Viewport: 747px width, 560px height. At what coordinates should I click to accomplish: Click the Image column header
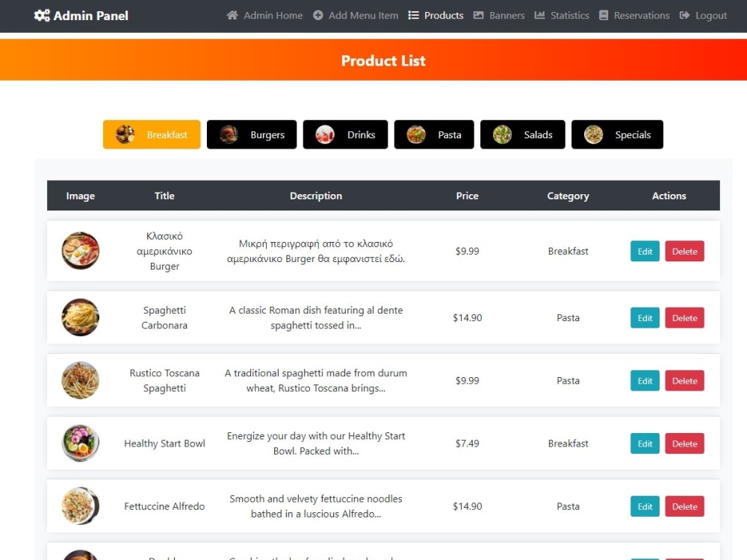coord(81,196)
